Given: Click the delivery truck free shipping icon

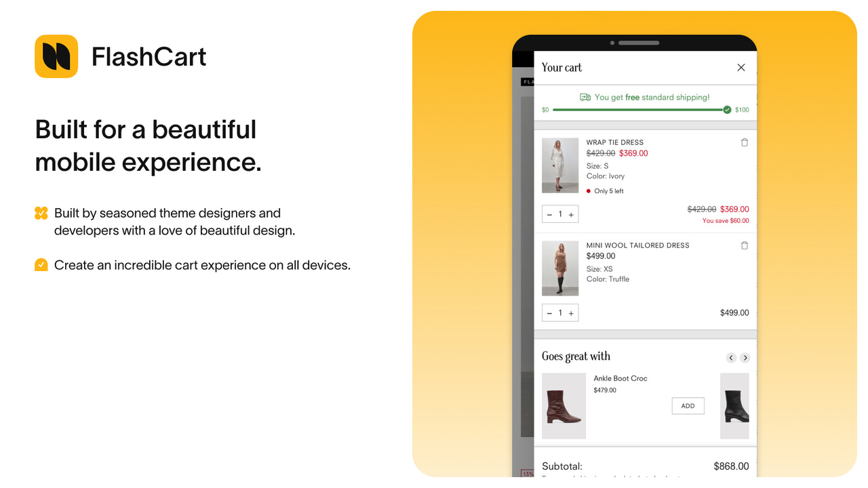Looking at the screenshot, I should coord(585,97).
